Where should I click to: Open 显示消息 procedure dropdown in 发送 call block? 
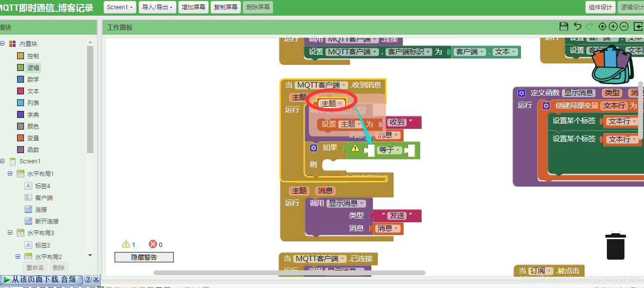pos(346,203)
